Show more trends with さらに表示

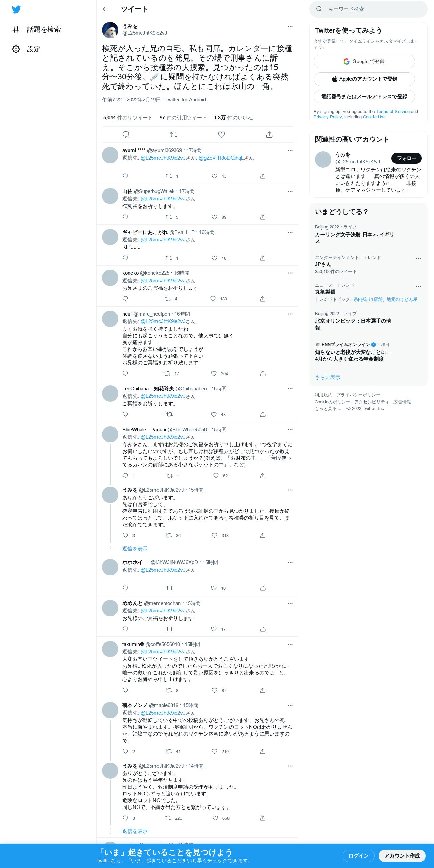[328, 377]
